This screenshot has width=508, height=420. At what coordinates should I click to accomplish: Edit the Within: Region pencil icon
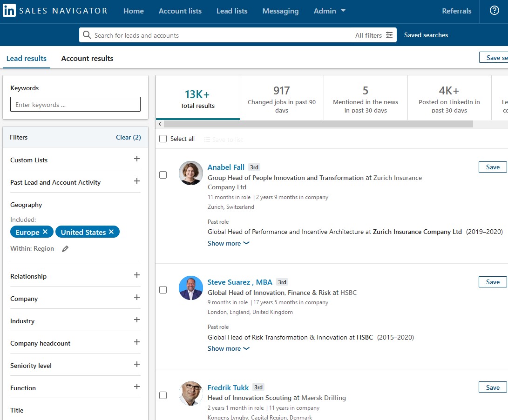click(65, 248)
